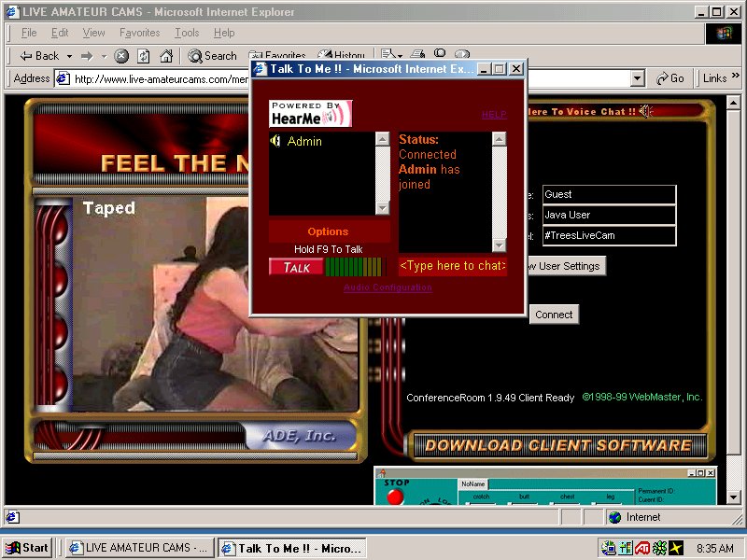The height and width of the screenshot is (560, 747).
Task: Expand the Links toolbar chevron
Action: click(x=736, y=76)
